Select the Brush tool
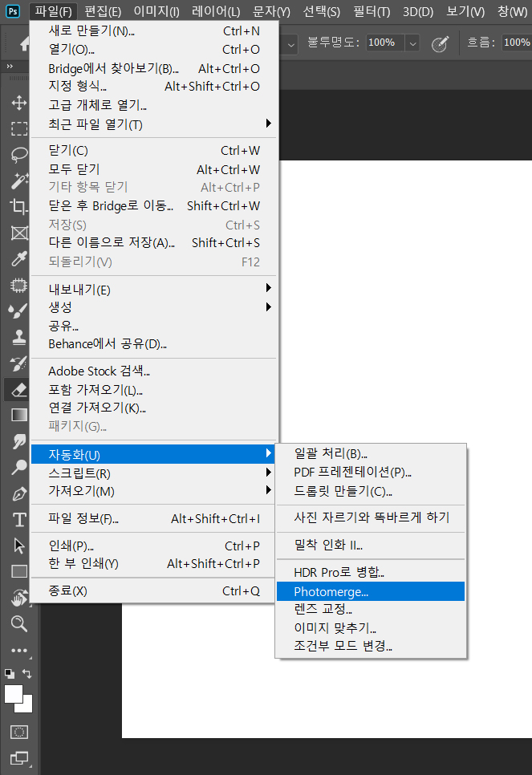The height and width of the screenshot is (775, 532). tap(18, 311)
